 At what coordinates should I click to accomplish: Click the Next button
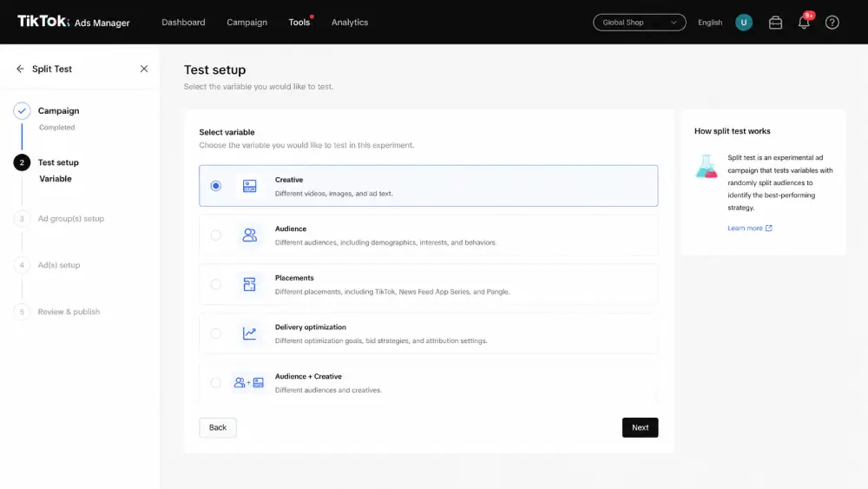pos(640,427)
